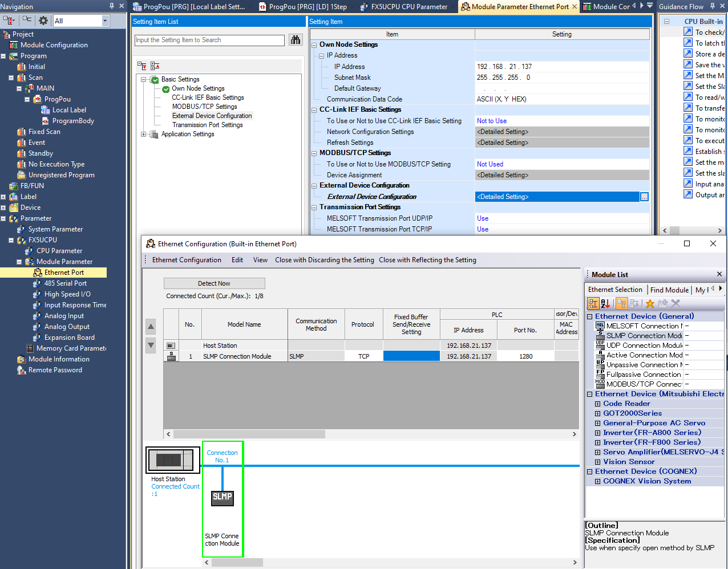This screenshot has width=728, height=569.
Task: Click the expand/collapse tree icon at the left end of the Navigation toolbar
Action: coord(9,21)
